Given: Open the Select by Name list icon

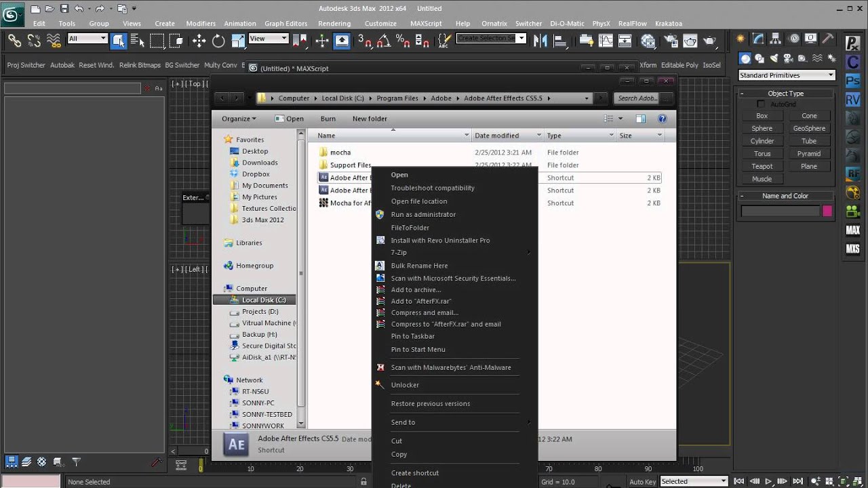Looking at the screenshot, I should (x=138, y=41).
